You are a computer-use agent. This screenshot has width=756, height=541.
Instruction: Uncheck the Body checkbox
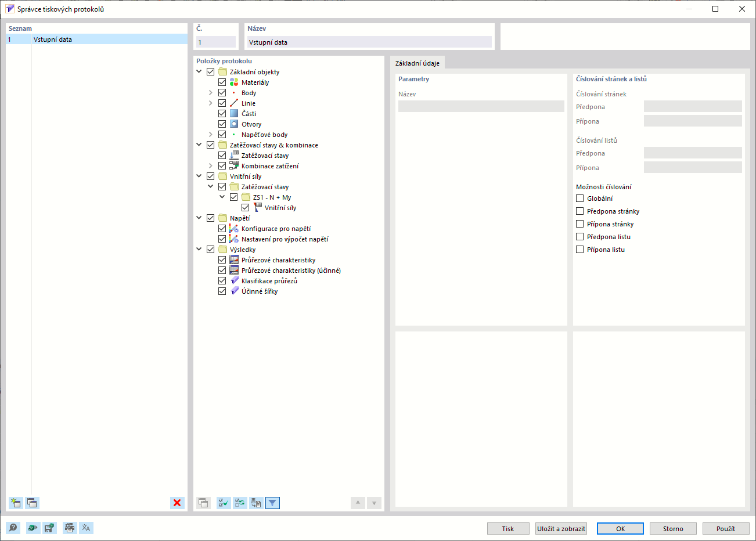point(222,93)
